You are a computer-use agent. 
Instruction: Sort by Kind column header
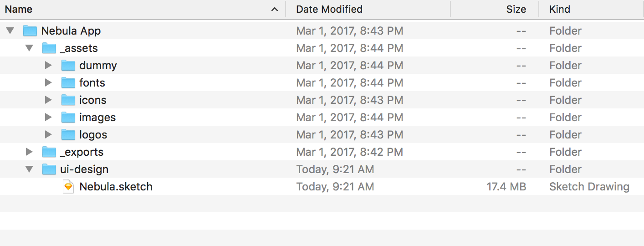click(x=560, y=9)
